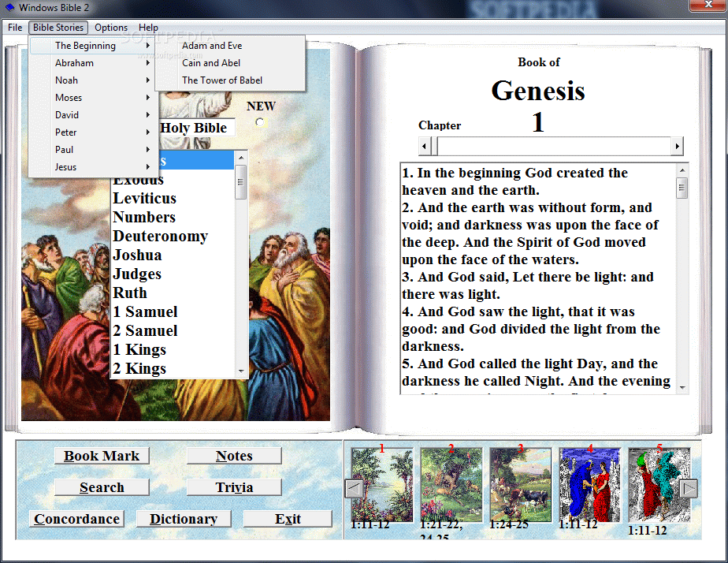This screenshot has width=728, height=563.
Task: Click the chapter slider right arrow
Action: click(677, 147)
